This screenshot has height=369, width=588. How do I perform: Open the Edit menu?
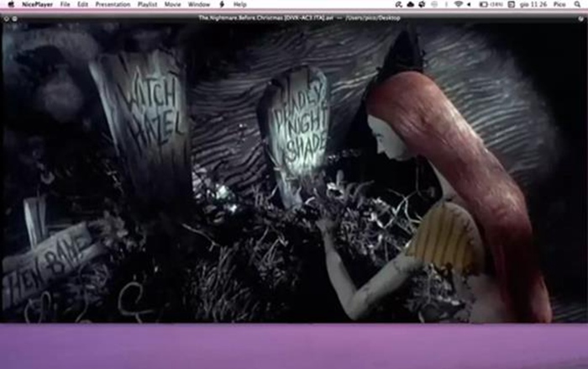82,4
